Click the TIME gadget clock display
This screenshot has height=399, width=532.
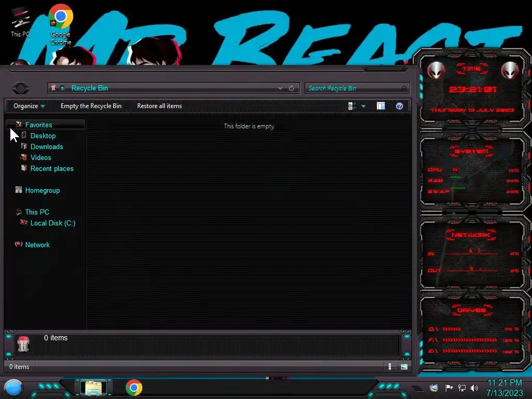point(472,89)
